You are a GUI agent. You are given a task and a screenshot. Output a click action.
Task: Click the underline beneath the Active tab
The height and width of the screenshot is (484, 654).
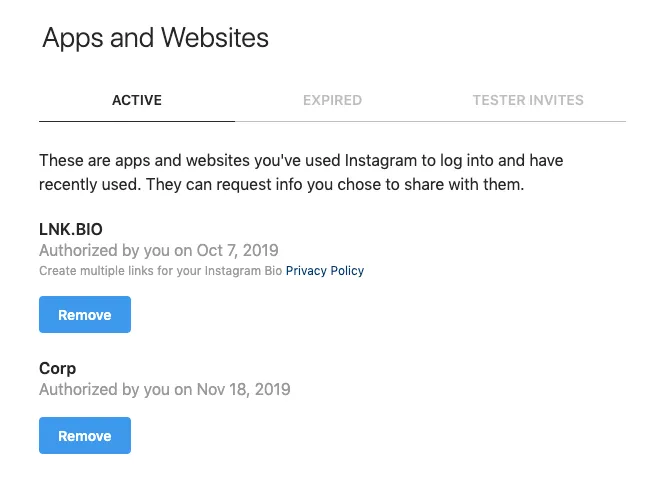click(137, 121)
